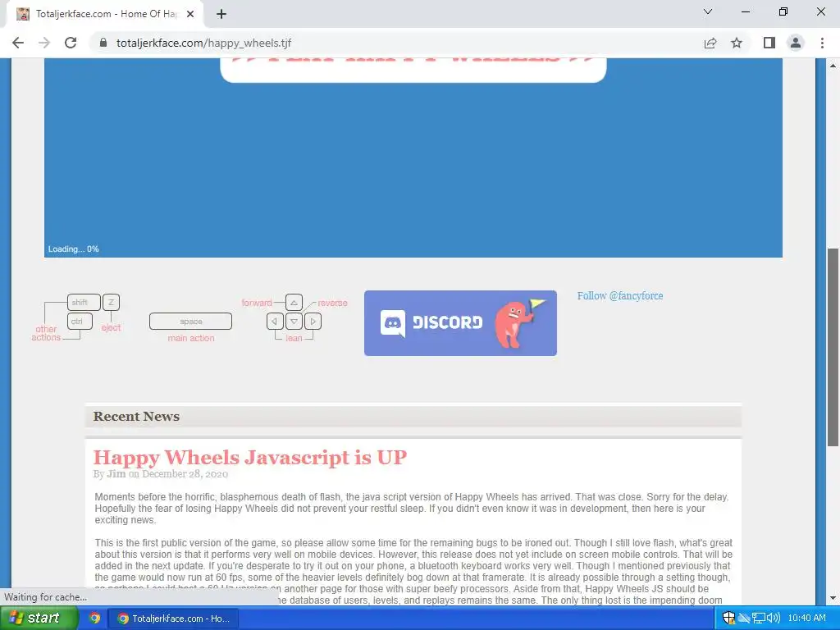Click the browser forward arrow
840x630 pixels.
coord(44,43)
